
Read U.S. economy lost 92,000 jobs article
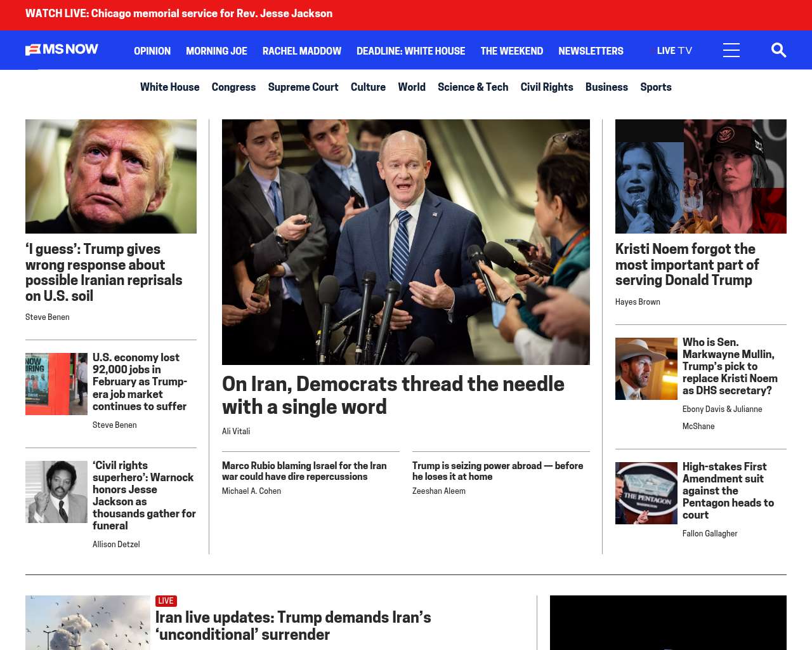(140, 381)
